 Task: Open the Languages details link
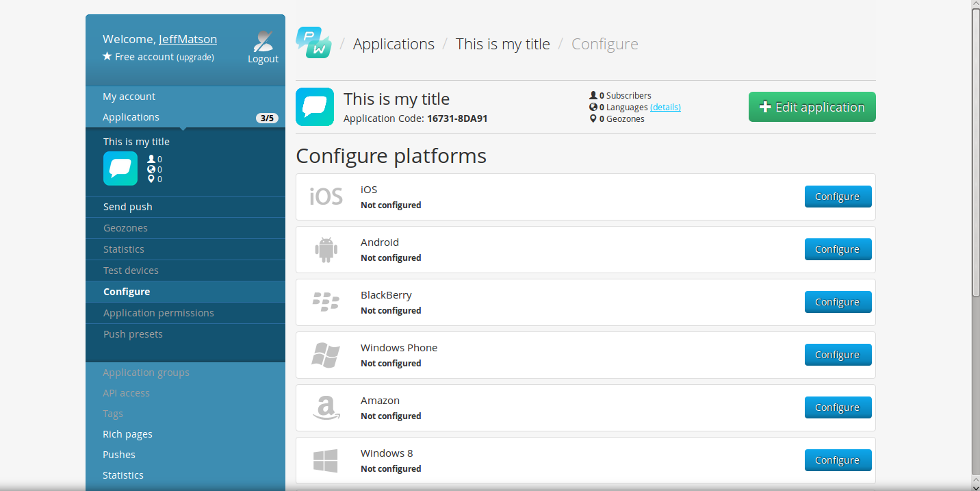click(665, 108)
